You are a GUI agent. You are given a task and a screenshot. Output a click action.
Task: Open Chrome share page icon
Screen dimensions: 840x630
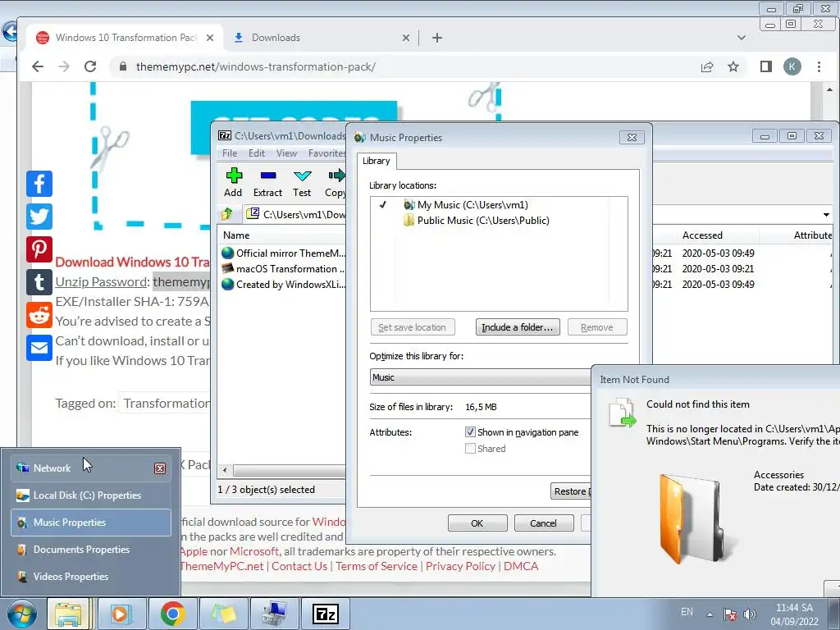point(707,66)
